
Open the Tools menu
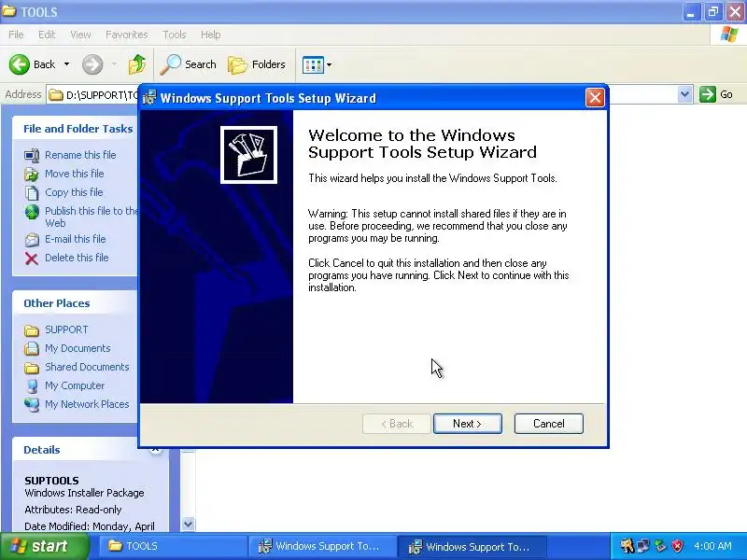(175, 35)
